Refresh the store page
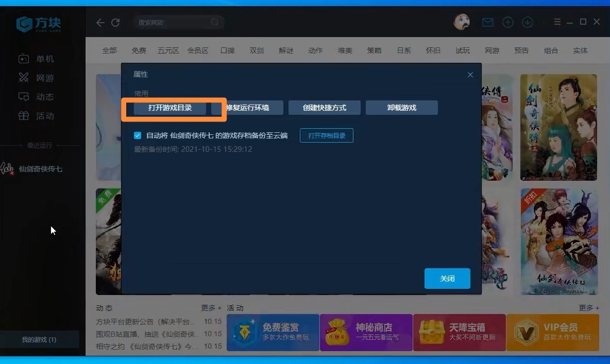Screen dimensions: 610x364 (x=115, y=23)
